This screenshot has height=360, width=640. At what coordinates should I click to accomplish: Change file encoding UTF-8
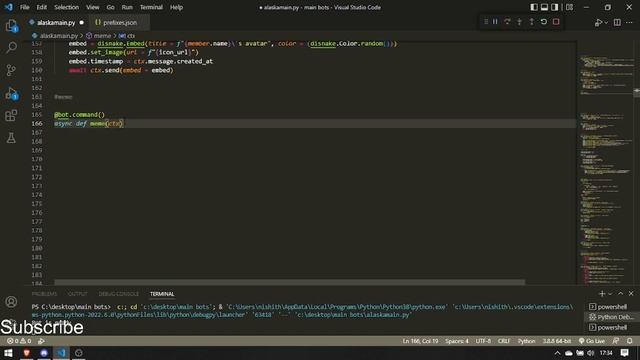483,341
